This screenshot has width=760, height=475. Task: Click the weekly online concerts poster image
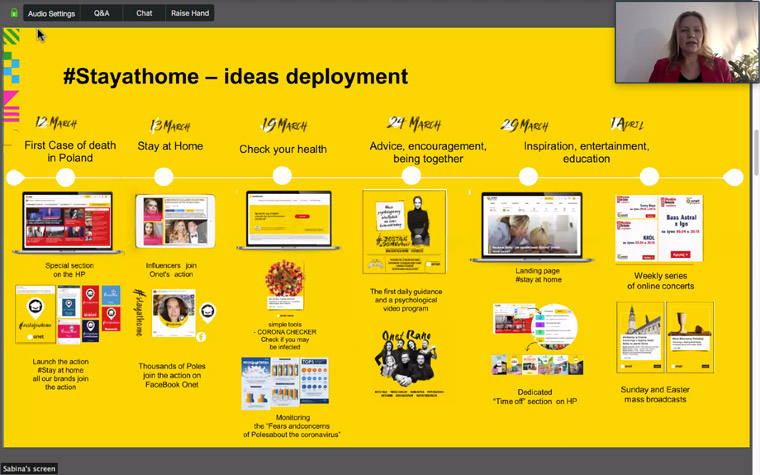click(659, 228)
